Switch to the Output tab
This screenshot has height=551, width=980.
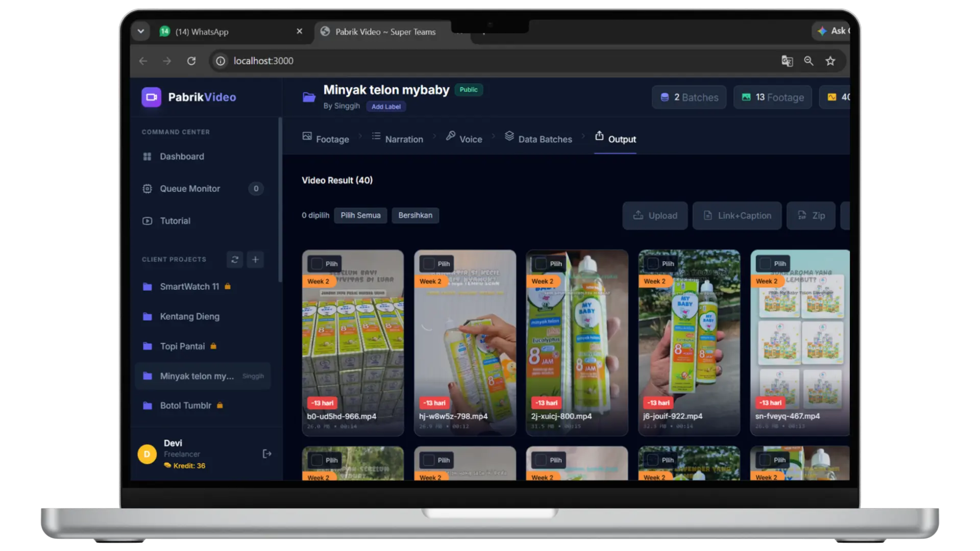click(x=616, y=139)
